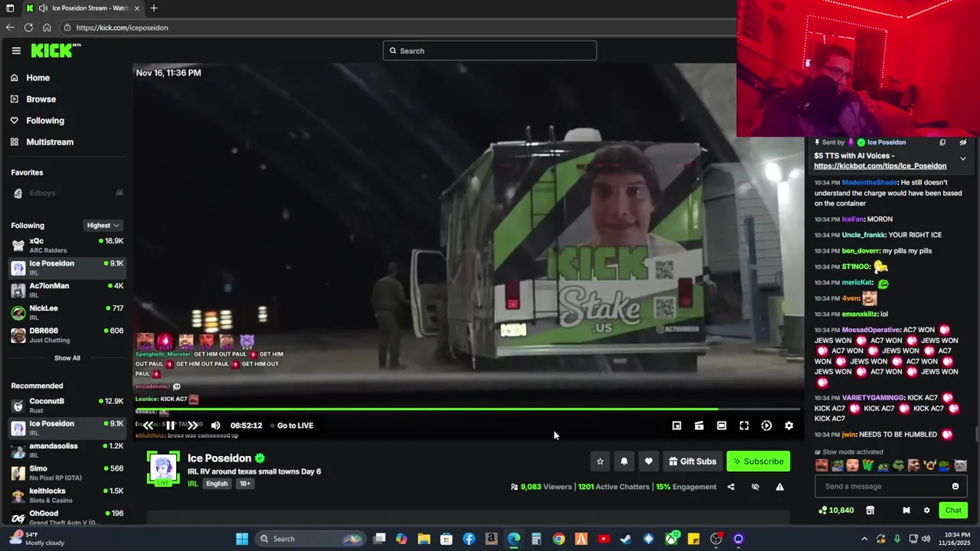
Task: Add Ice Poseidon to favorites star
Action: [600, 461]
